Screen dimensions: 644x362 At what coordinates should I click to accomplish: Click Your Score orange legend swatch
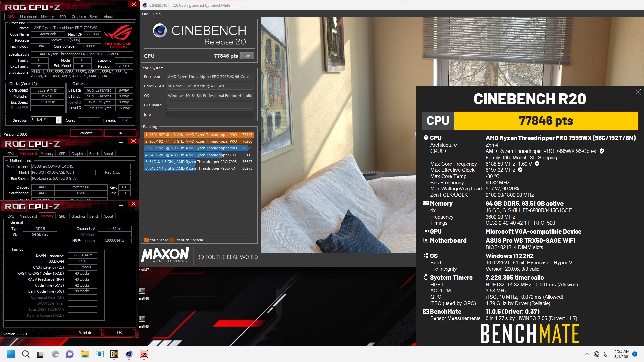(146, 240)
